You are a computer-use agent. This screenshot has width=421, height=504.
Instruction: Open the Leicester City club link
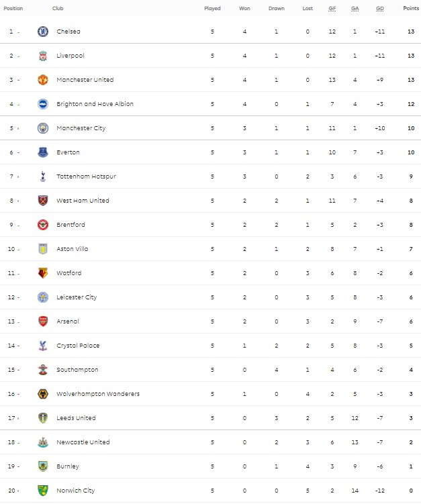click(x=77, y=297)
